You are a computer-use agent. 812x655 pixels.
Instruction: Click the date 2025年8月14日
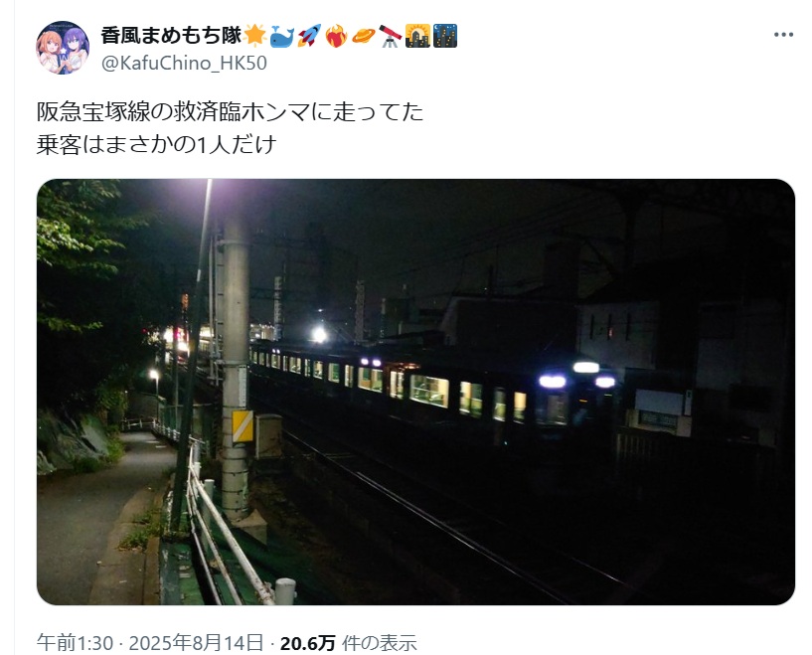196,642
